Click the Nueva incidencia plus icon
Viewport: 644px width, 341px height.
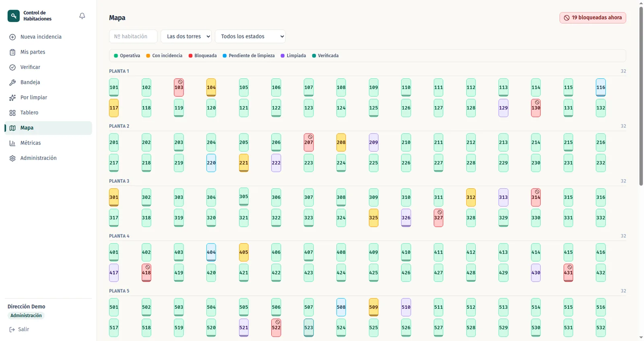12,37
